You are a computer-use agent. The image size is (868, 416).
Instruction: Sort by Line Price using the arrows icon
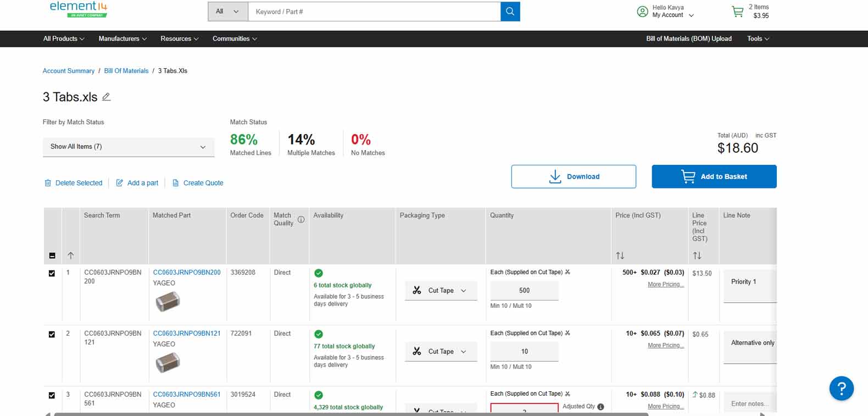pyautogui.click(x=697, y=256)
